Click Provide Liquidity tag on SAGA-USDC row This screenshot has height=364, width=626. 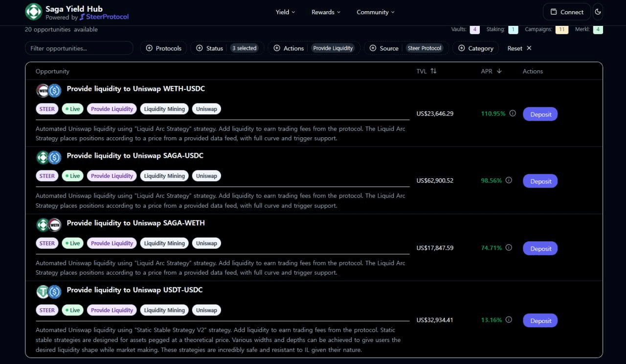[112, 176]
